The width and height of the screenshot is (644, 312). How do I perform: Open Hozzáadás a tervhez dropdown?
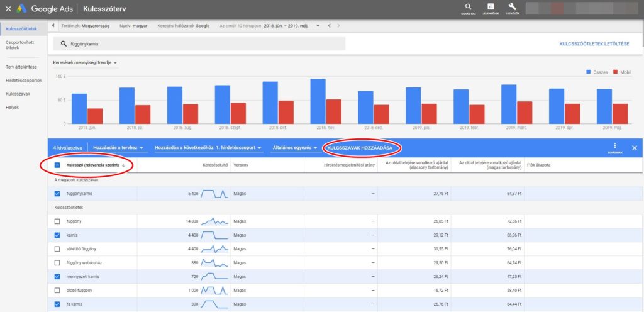pyautogui.click(x=118, y=148)
